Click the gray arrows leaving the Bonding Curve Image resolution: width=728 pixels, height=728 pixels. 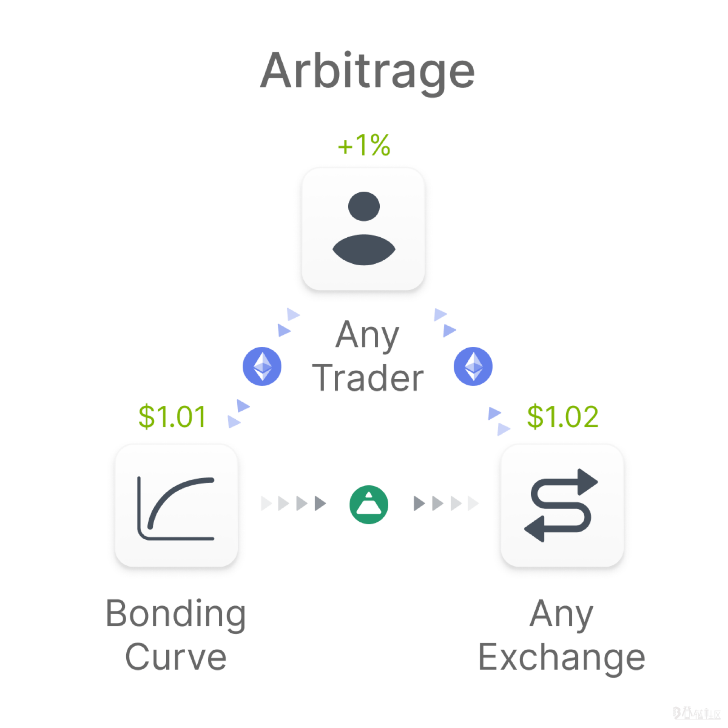point(293,504)
